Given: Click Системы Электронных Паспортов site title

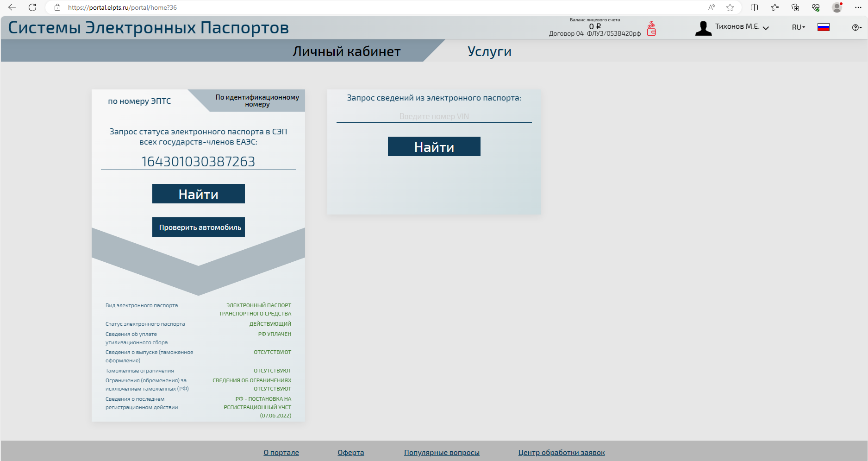Looking at the screenshot, I should coord(149,28).
